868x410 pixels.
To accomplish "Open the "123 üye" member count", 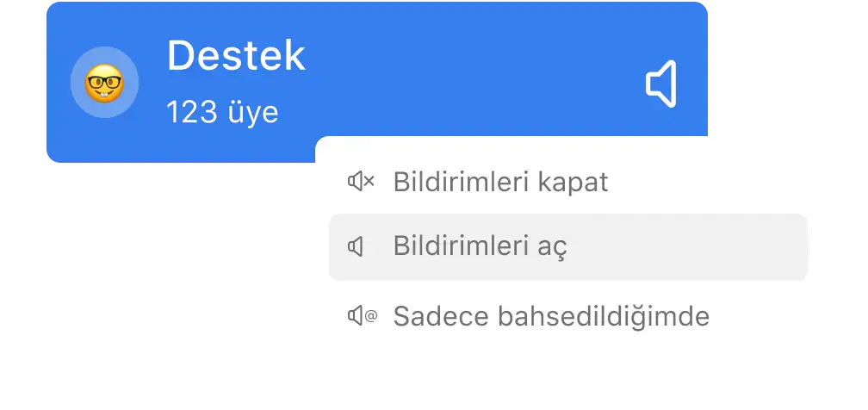I will (222, 112).
